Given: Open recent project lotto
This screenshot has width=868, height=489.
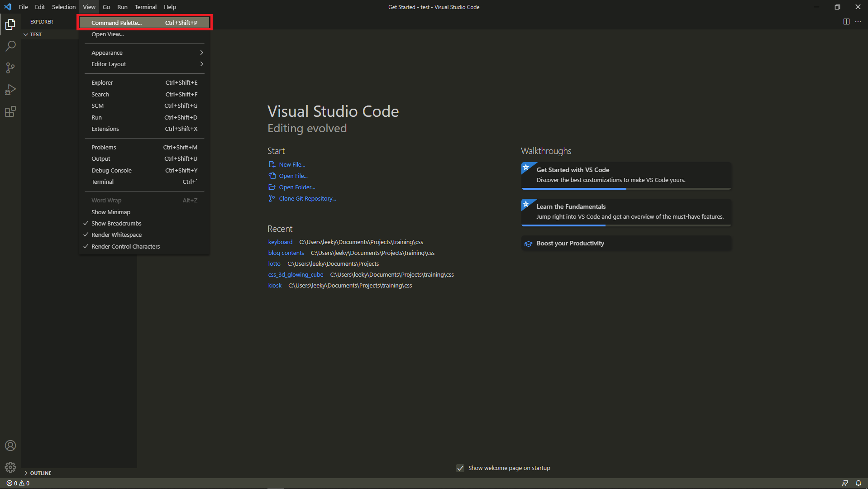Looking at the screenshot, I should click(x=274, y=264).
